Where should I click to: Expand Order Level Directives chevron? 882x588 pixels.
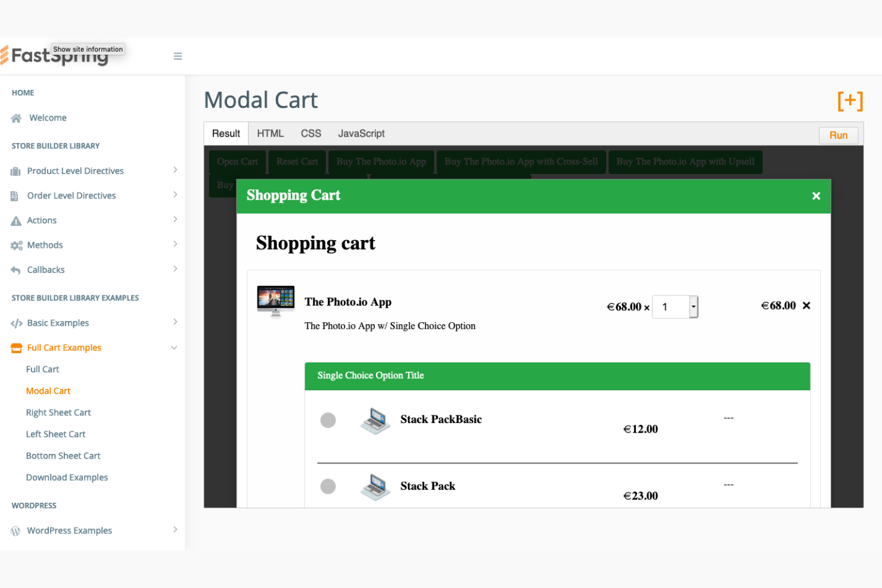175,194
